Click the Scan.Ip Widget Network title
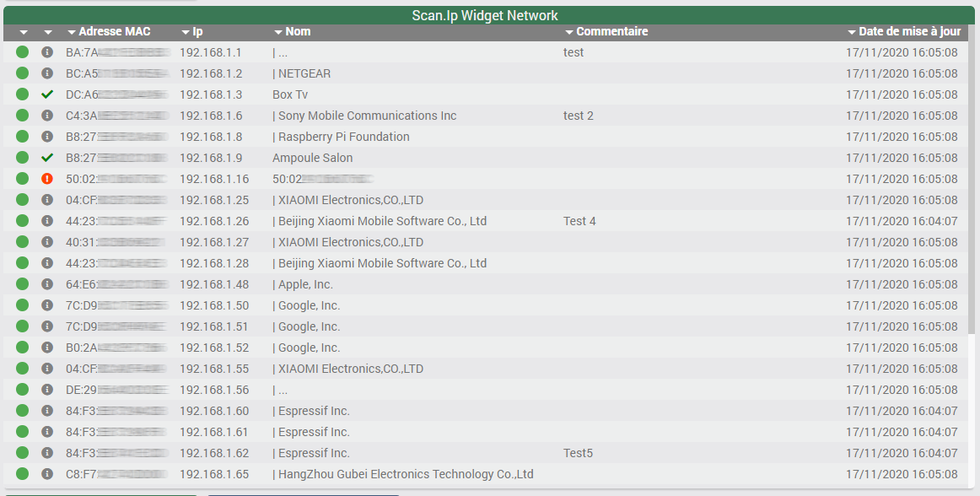980x496 pixels. pos(485,15)
